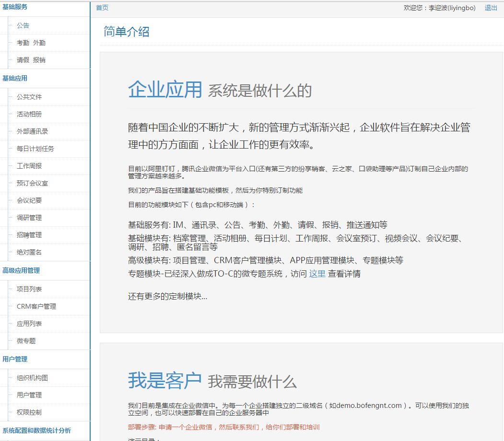Open the 请假 link

click(x=23, y=60)
